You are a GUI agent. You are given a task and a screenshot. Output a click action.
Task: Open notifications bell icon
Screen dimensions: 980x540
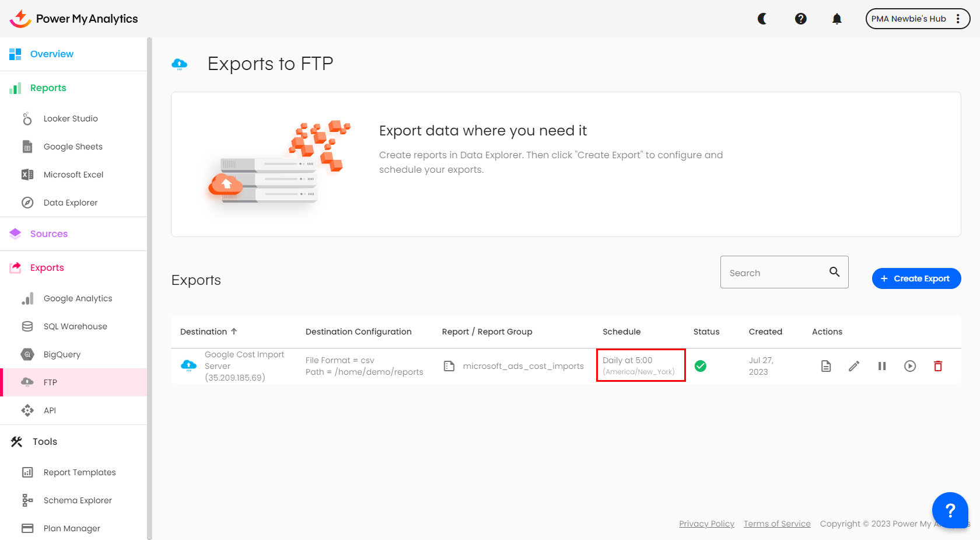836,19
